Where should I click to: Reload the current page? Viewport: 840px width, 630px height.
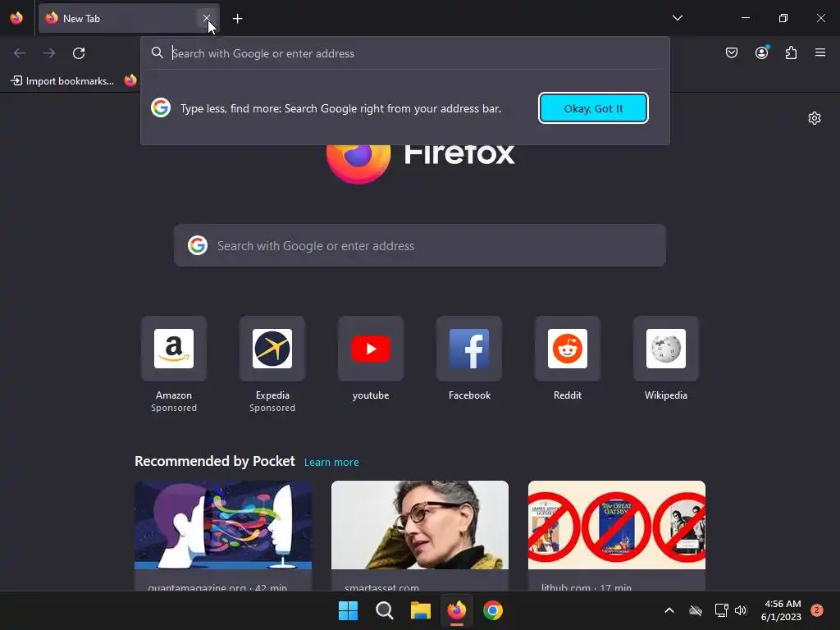click(x=79, y=53)
